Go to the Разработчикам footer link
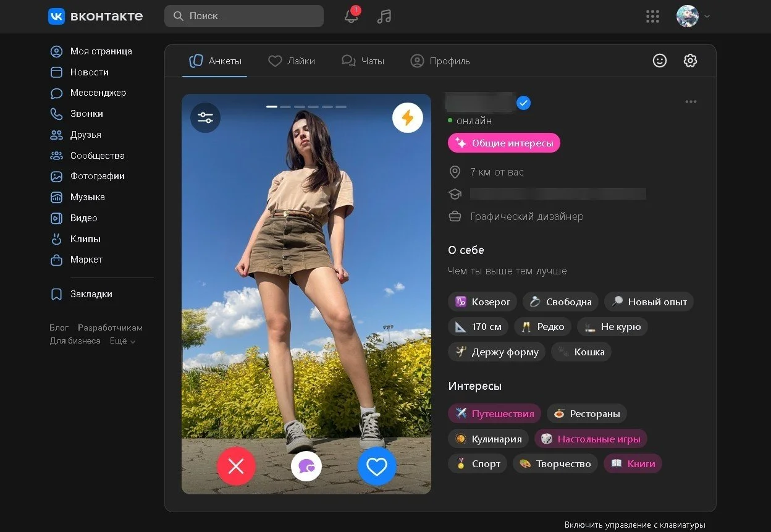 coord(110,327)
